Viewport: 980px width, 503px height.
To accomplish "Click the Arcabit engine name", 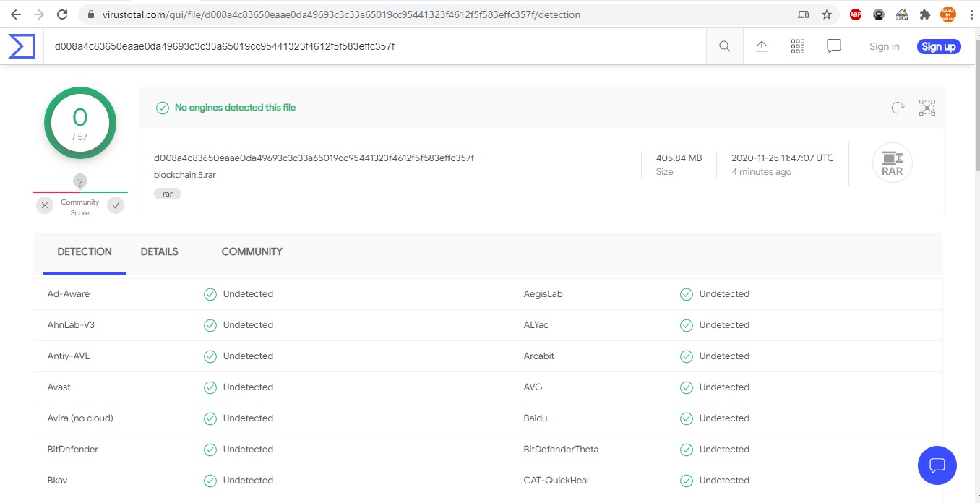I will click(x=539, y=356).
